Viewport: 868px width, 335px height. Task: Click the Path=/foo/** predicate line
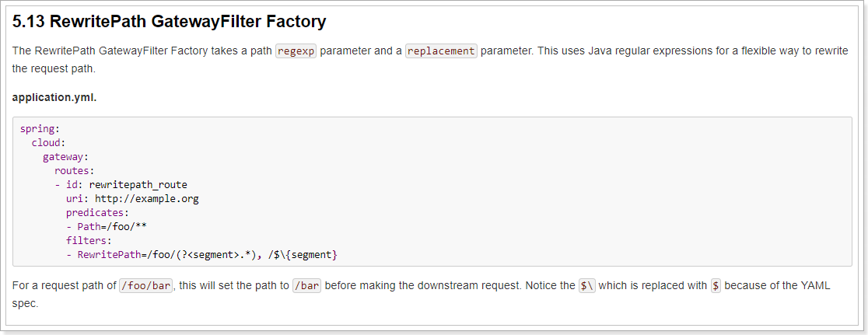pyautogui.click(x=113, y=227)
